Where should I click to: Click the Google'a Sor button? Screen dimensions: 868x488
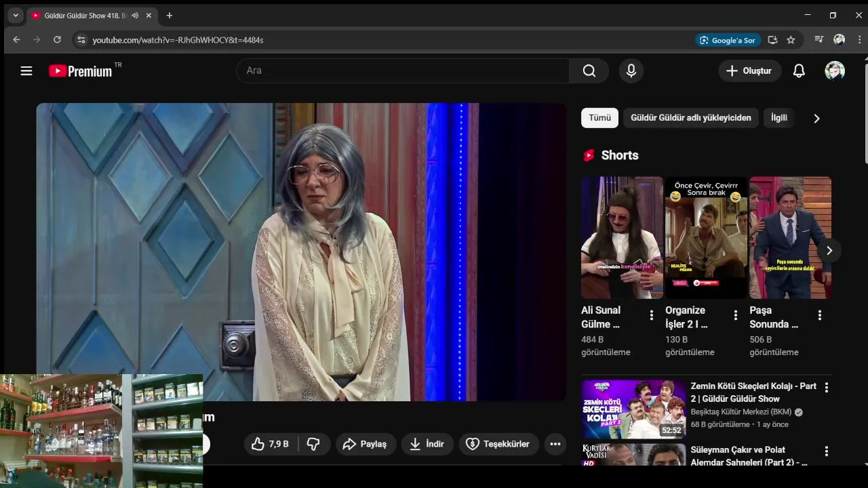(x=728, y=40)
